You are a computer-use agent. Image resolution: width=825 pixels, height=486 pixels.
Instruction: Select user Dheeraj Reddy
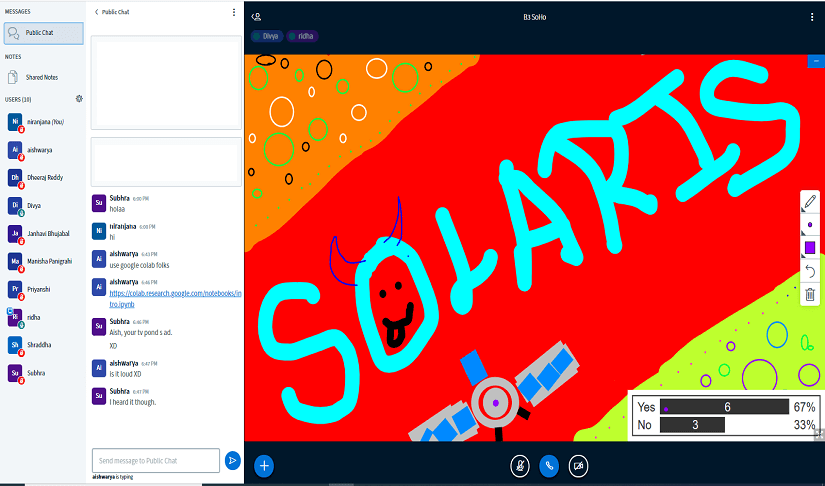pyautogui.click(x=43, y=178)
